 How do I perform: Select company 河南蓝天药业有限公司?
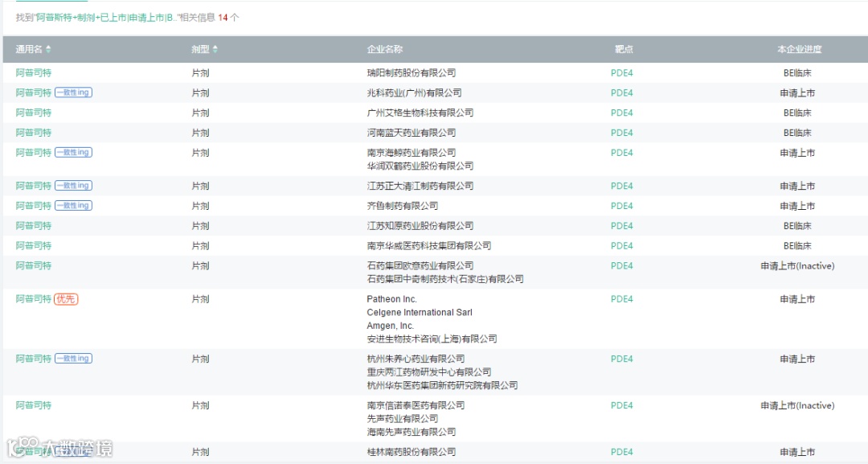tap(411, 133)
